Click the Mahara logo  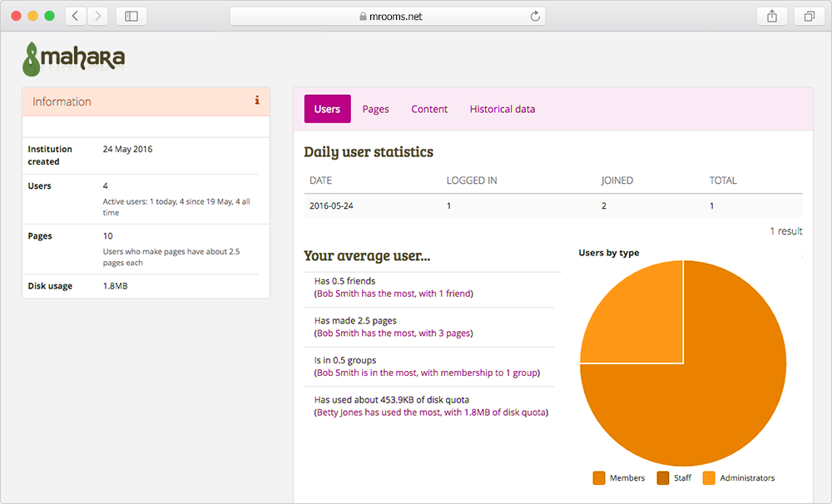(x=73, y=58)
